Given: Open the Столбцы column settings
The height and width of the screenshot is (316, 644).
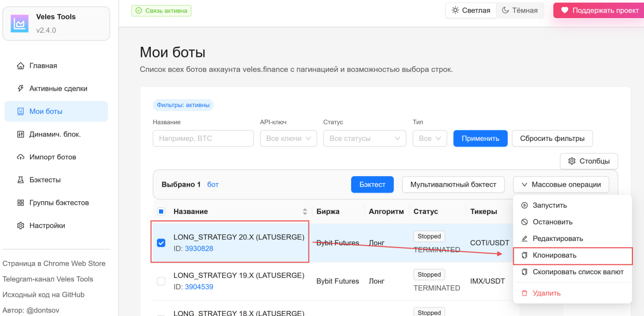Looking at the screenshot, I should pos(589,161).
